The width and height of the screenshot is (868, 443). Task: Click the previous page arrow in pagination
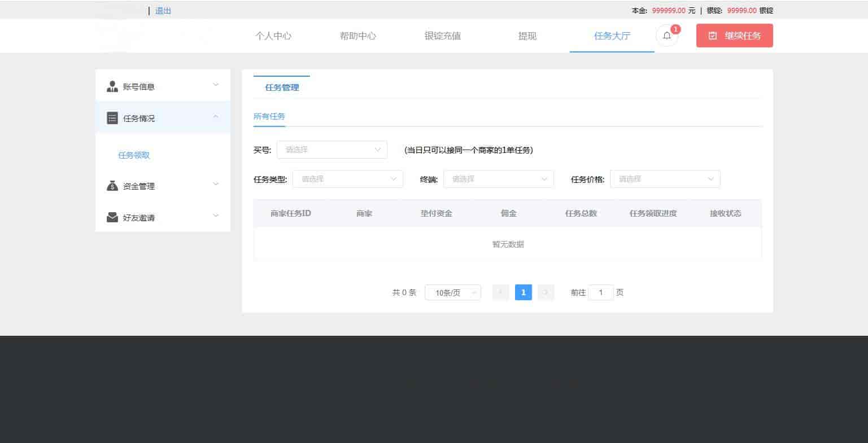click(x=500, y=292)
